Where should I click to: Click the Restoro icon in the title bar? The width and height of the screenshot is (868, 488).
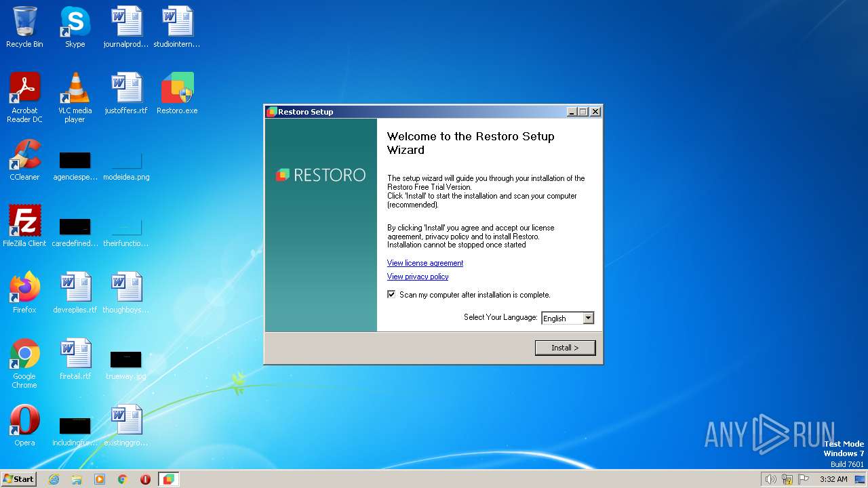click(x=272, y=112)
